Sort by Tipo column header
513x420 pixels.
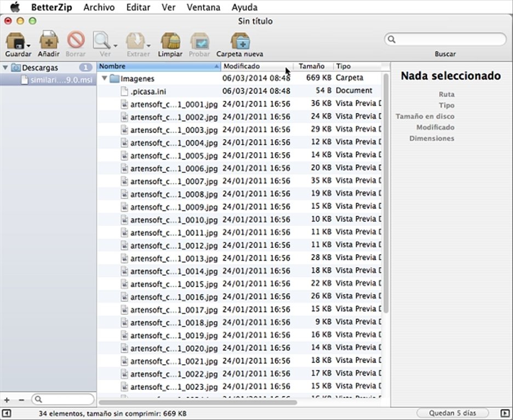click(357, 66)
